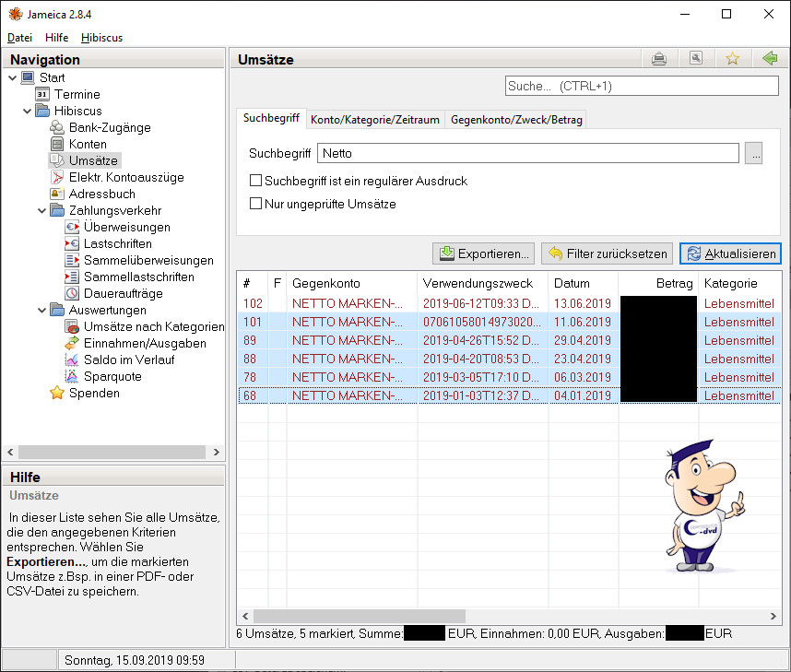Open the Hibiscus menu in menu bar
The image size is (791, 672).
coord(101,38)
